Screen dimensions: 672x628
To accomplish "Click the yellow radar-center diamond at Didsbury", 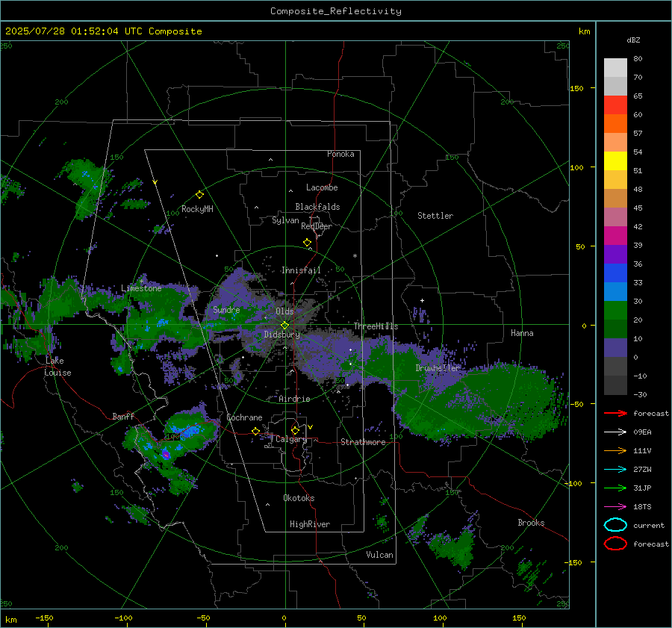I will pos(284,326).
